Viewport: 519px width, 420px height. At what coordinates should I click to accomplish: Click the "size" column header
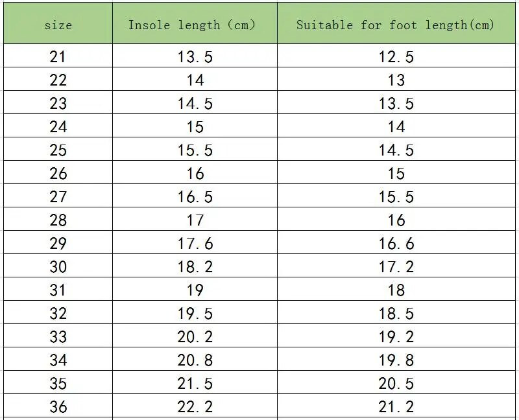tap(58, 25)
